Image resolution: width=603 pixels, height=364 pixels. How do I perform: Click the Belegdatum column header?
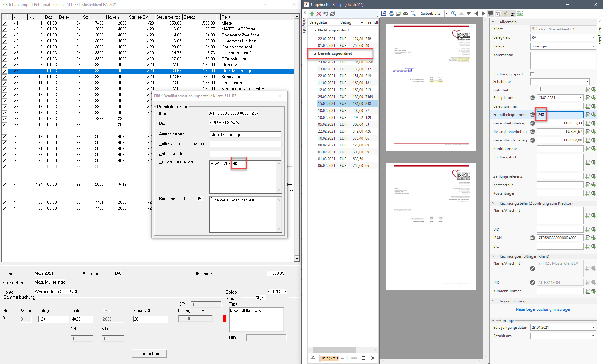click(x=319, y=22)
